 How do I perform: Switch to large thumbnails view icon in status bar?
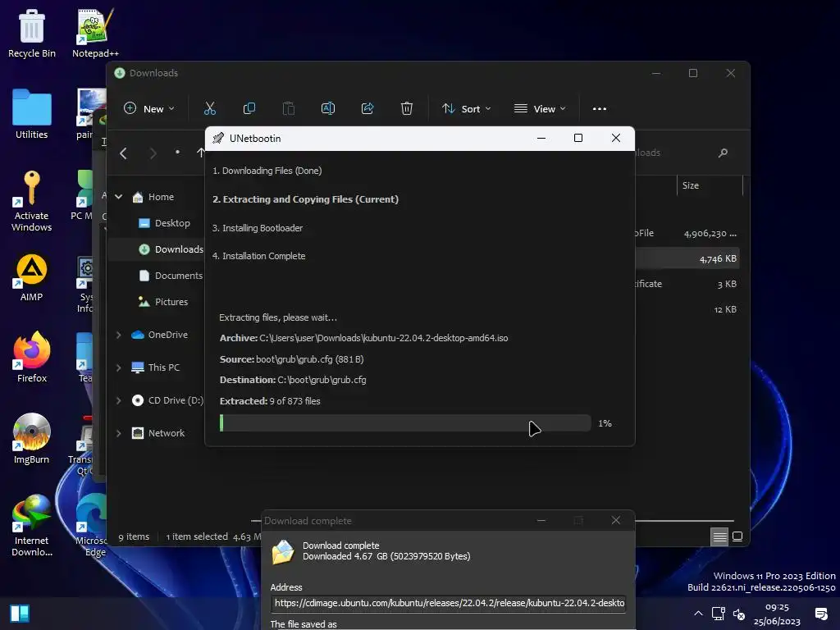click(x=737, y=536)
